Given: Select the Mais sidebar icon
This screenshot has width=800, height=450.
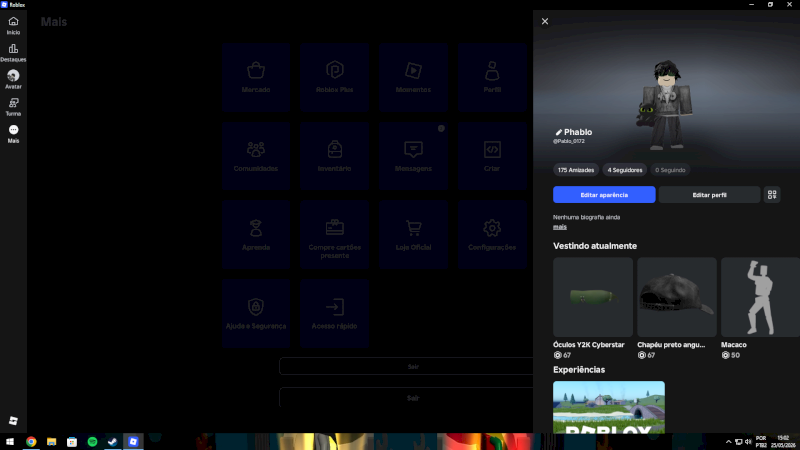Looking at the screenshot, I should click(13, 134).
